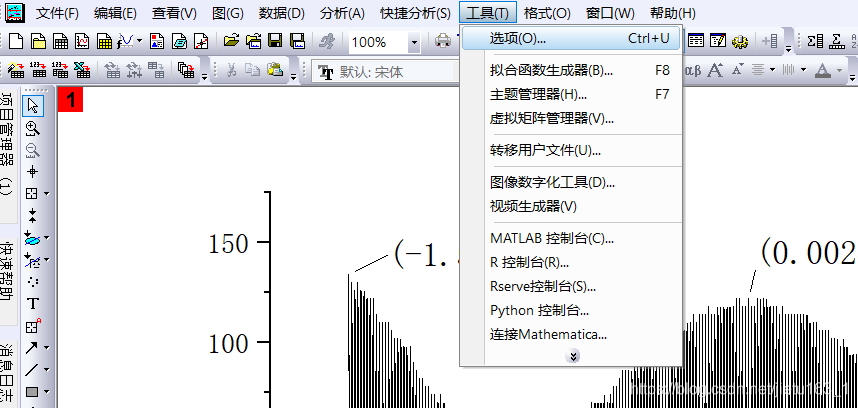Image resolution: width=858 pixels, height=408 pixels.
Task: Select the Line drawing tool
Action: click(x=32, y=370)
